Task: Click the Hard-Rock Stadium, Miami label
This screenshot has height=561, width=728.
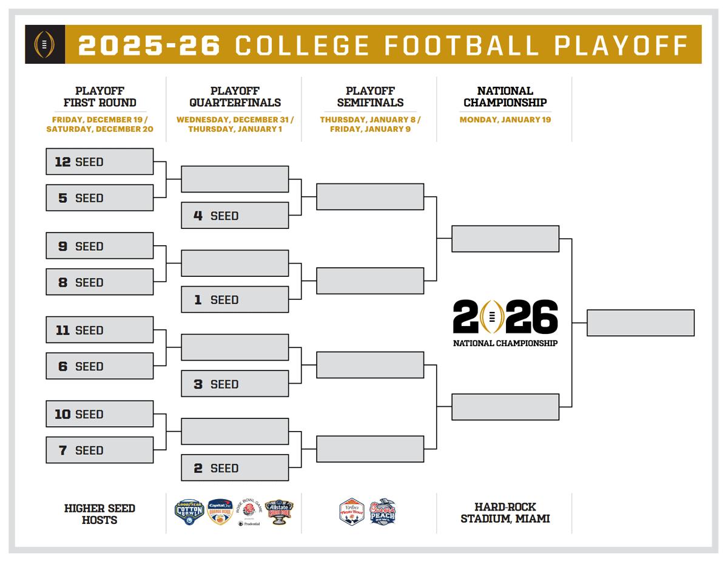Action: (505, 513)
